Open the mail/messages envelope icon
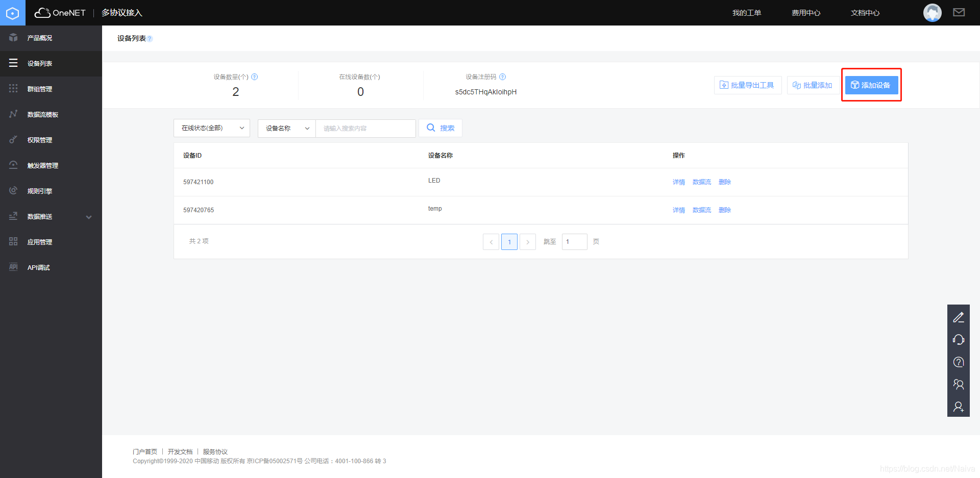 (x=959, y=12)
